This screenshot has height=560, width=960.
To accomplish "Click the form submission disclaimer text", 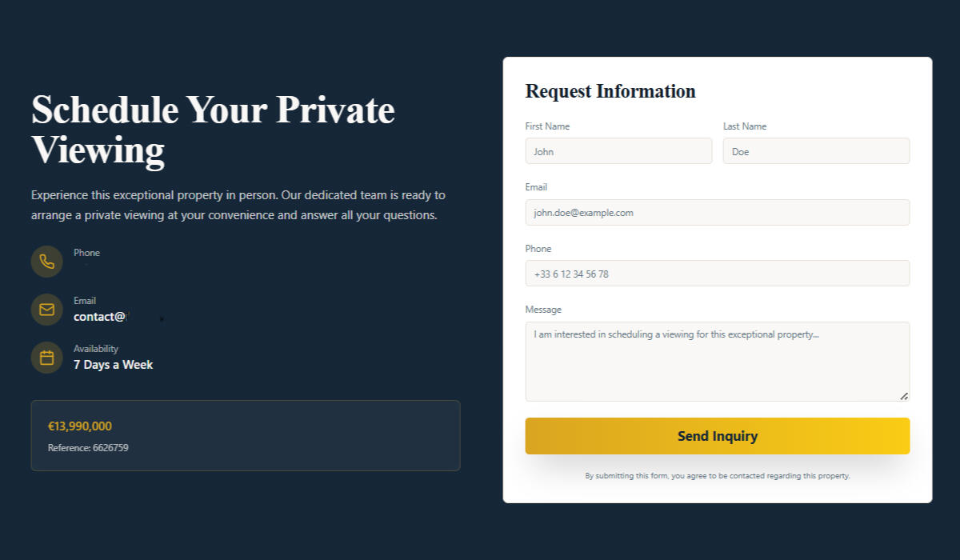I will pyautogui.click(x=717, y=476).
